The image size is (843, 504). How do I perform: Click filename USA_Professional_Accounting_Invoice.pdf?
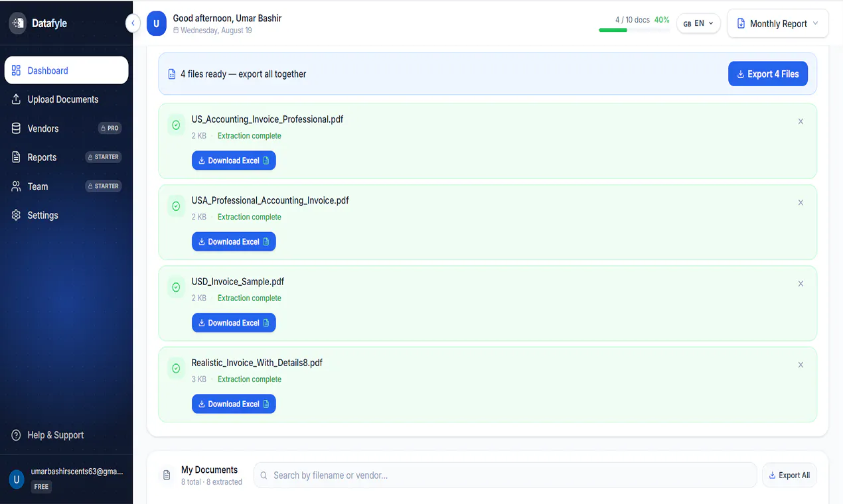coord(270,200)
